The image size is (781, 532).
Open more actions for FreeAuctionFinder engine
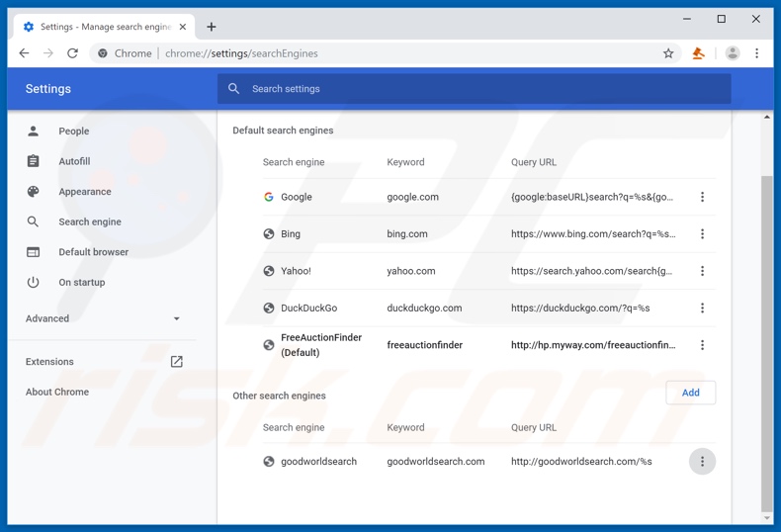[702, 345]
